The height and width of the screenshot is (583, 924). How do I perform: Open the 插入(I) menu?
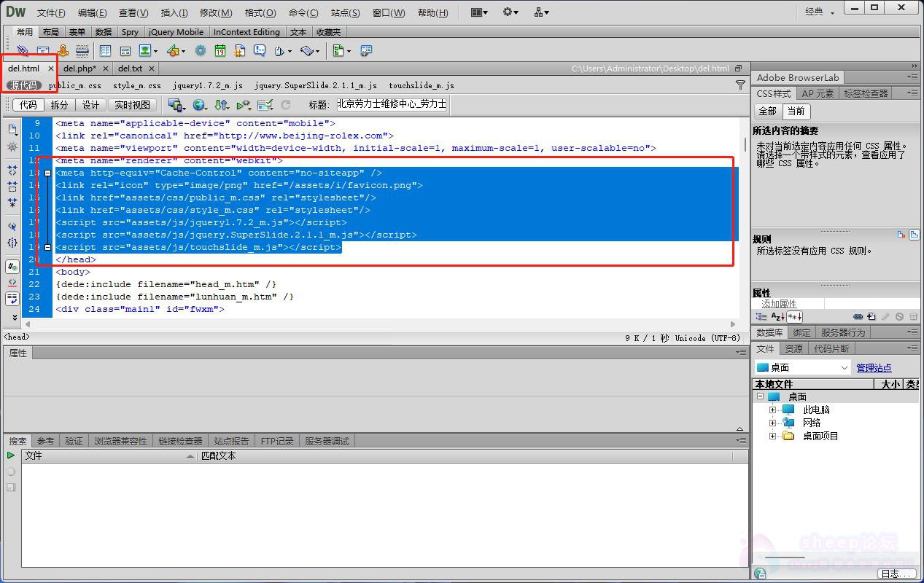tap(174, 12)
